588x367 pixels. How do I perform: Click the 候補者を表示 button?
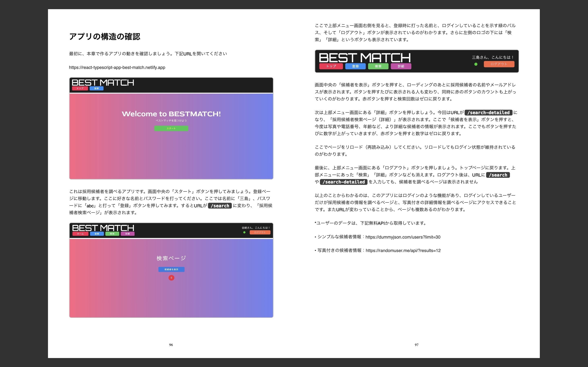tap(171, 269)
